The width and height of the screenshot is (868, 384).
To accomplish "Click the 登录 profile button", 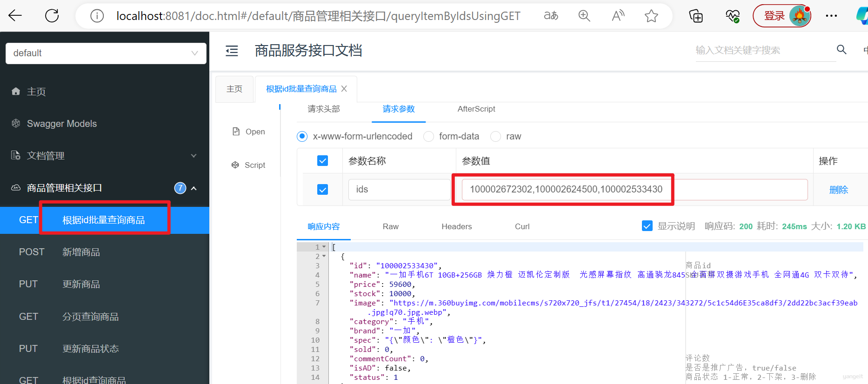I will click(x=782, y=16).
